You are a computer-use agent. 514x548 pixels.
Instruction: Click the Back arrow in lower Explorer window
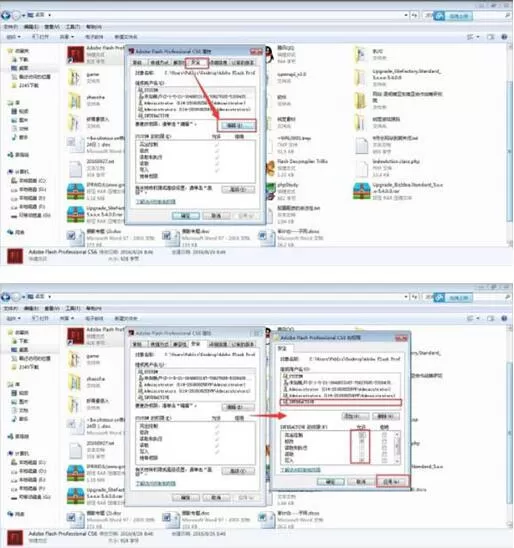point(6,297)
